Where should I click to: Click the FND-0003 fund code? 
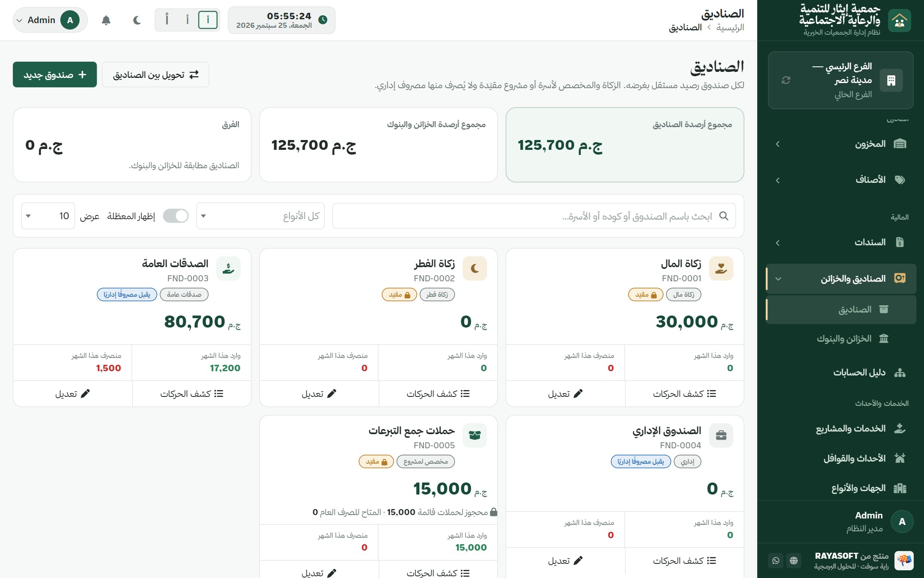coord(188,278)
